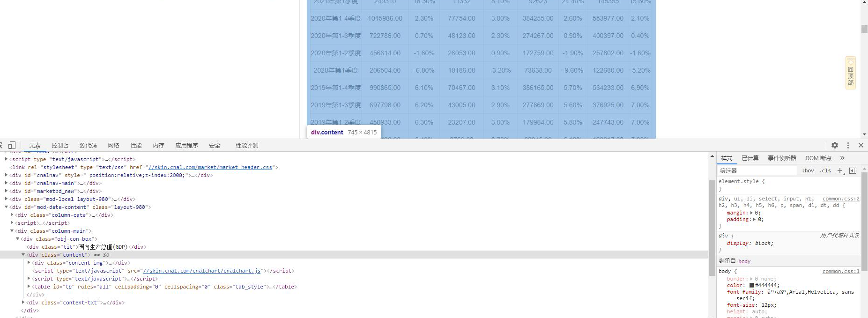Open the 性能评测 tab
The height and width of the screenshot is (318, 868).
[247, 145]
